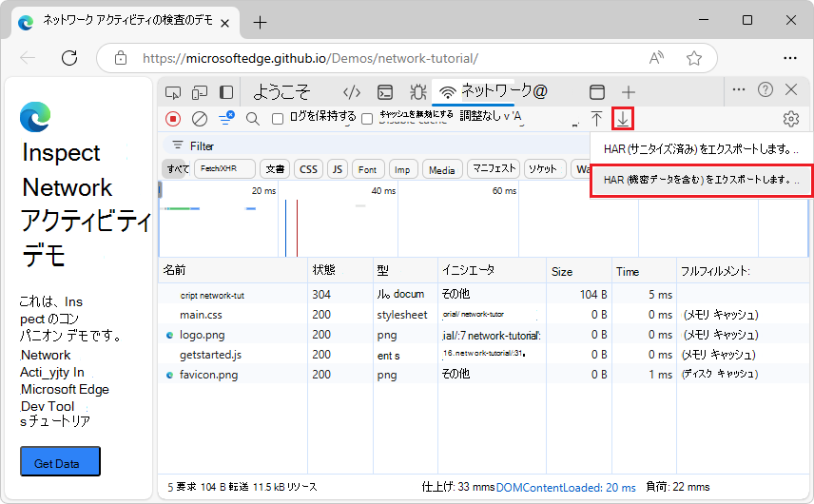View site information lock icon
The image size is (814, 504).
121,58
